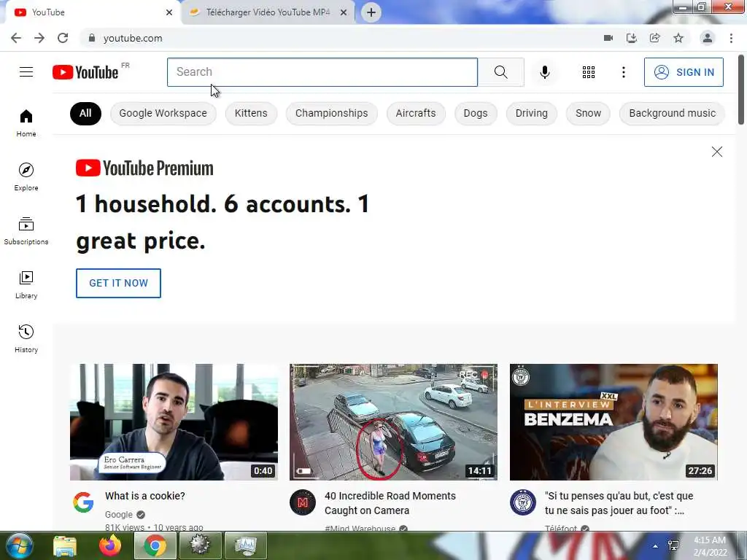The height and width of the screenshot is (560, 747).
Task: Share this page from the address bar
Action: click(x=654, y=38)
